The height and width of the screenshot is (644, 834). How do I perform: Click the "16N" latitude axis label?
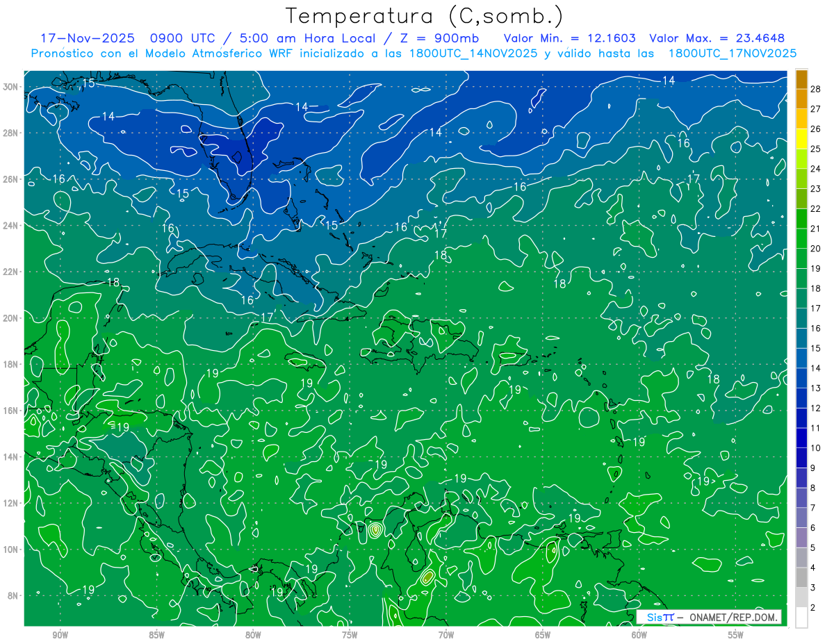point(12,411)
